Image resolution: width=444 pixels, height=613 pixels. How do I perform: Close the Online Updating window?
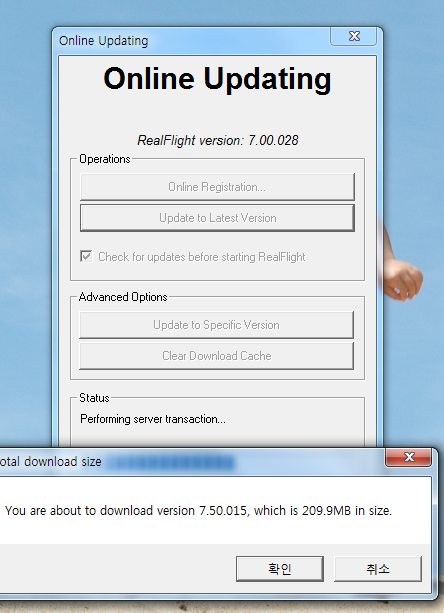click(354, 36)
